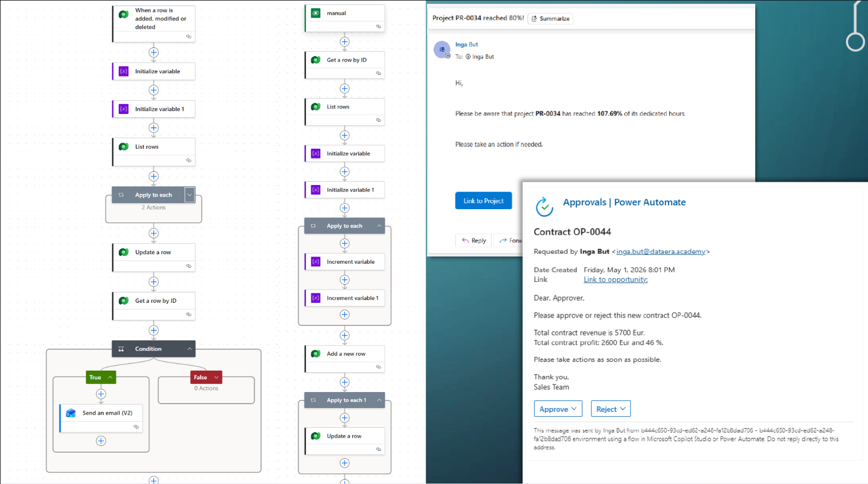Click the Summarize button in the email header

pos(550,19)
